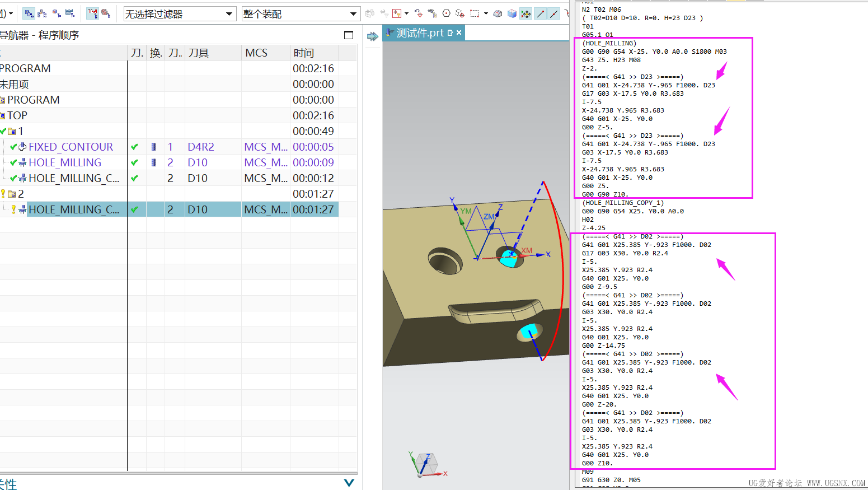Toggle the end point snap button
868x490 pixels.
tap(540, 13)
